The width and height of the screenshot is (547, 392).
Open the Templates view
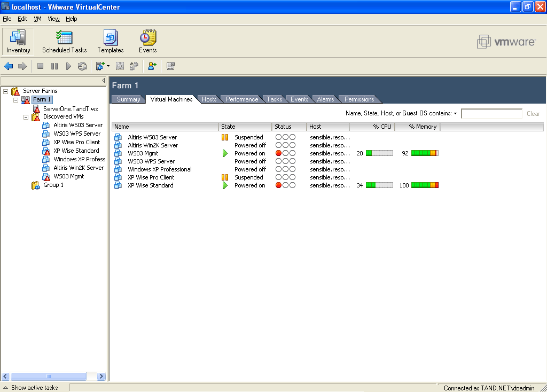[x=111, y=42]
